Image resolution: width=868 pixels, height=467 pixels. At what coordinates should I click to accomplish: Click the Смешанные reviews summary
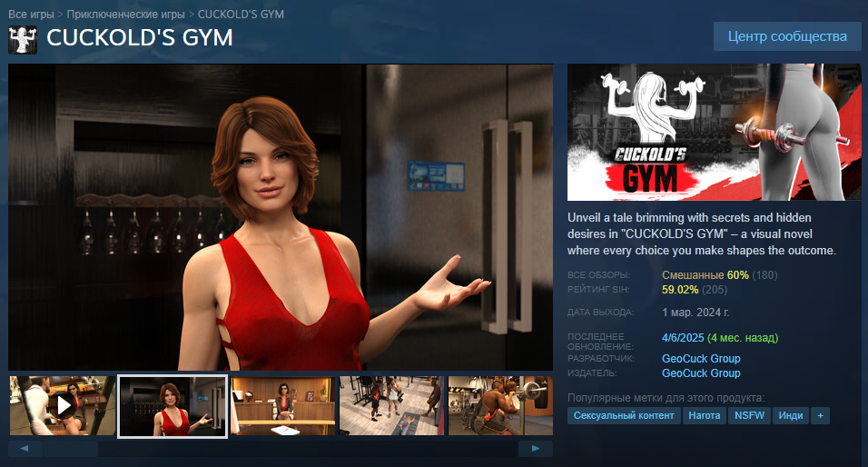[693, 275]
